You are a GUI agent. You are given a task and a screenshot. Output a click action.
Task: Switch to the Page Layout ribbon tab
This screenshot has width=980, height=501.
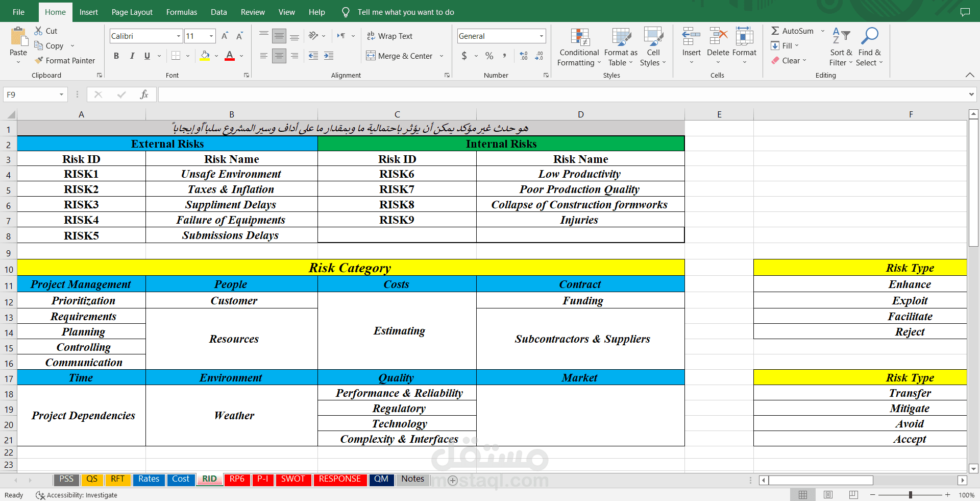[132, 12]
